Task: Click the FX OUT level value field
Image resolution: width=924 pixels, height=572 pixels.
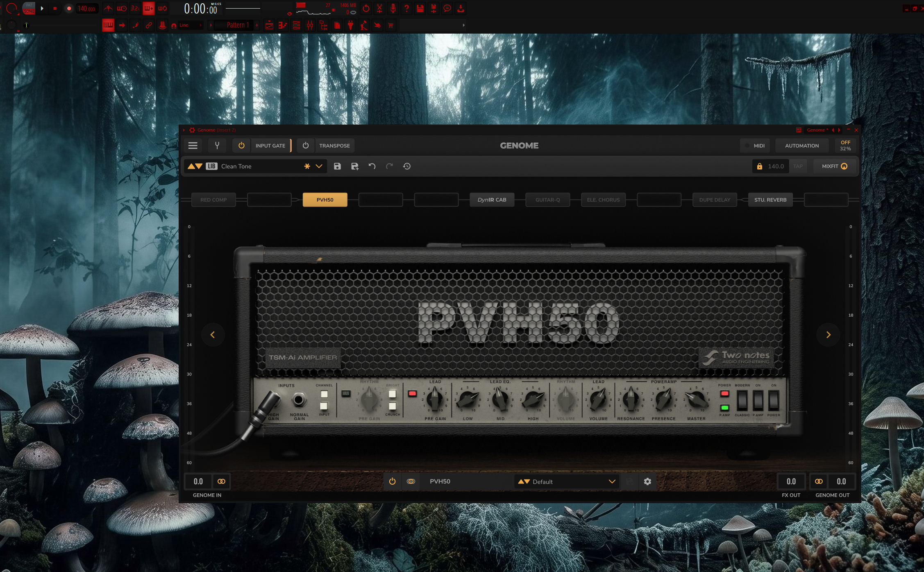Action: pyautogui.click(x=791, y=481)
